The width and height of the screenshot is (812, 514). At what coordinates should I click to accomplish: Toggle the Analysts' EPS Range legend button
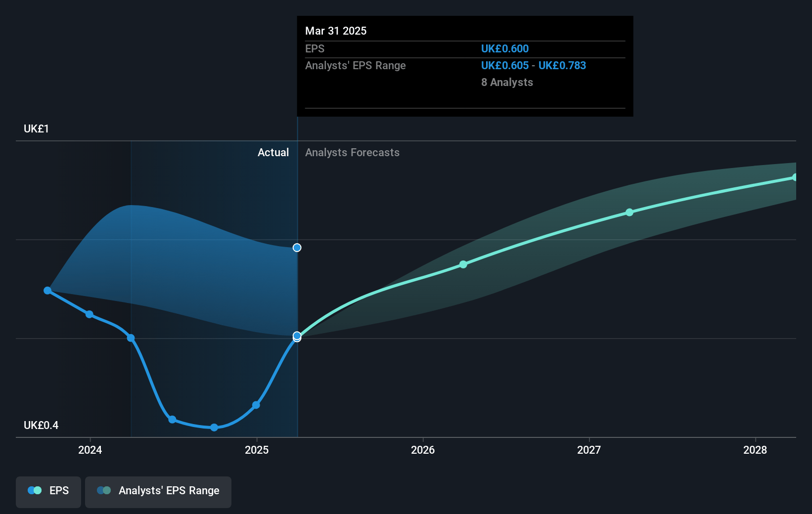[158, 492]
